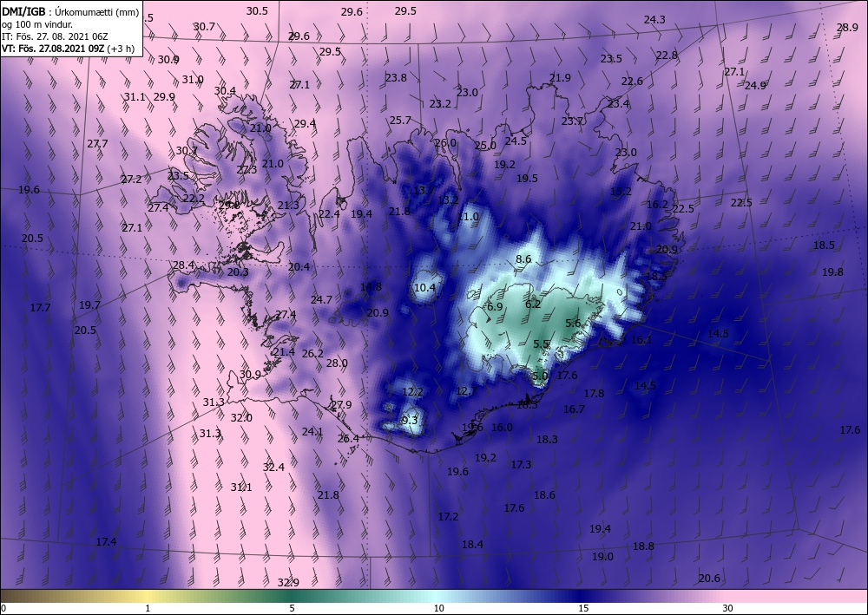
Task: Click the map value 24.5
Action: coord(516,141)
